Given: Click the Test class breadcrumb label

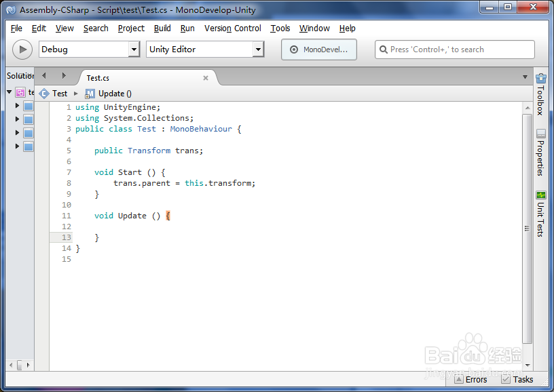Looking at the screenshot, I should click(60, 94).
